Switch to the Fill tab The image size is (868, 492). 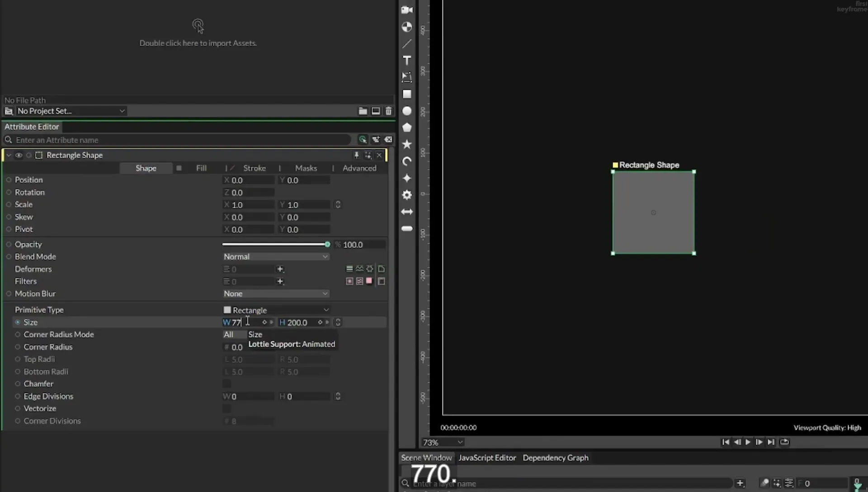tap(201, 168)
